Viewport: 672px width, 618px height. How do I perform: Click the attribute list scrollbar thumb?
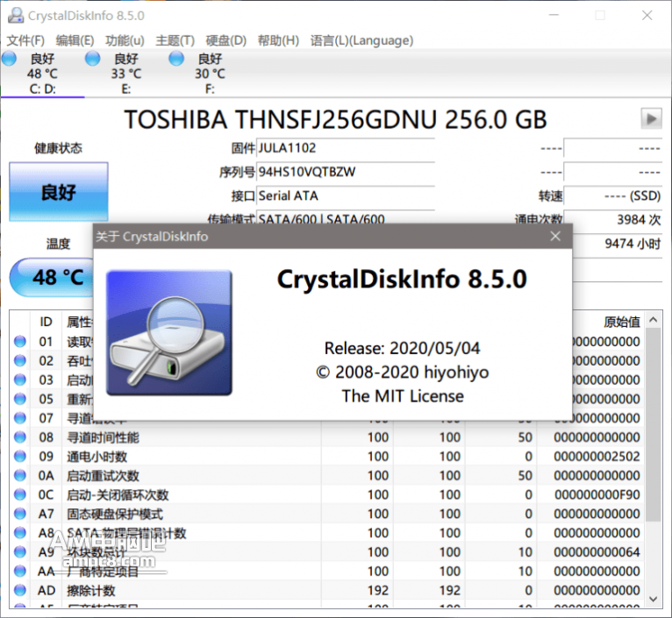coord(654,424)
